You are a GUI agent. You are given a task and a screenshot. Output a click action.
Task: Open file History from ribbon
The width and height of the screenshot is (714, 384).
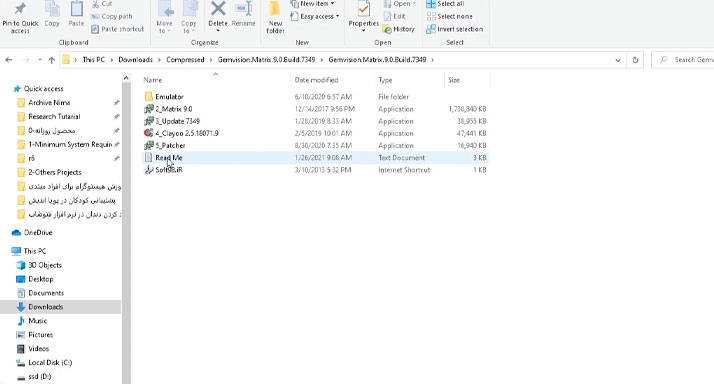tap(399, 29)
